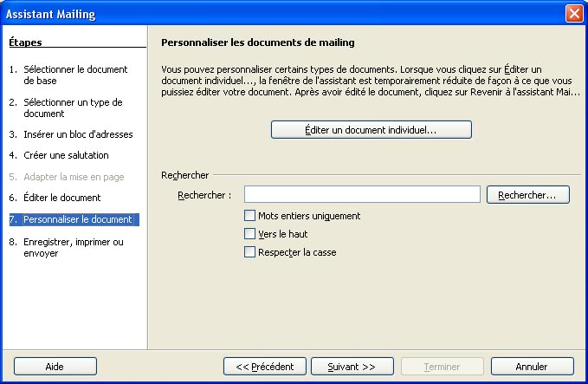The image size is (588, 384).
Task: Toggle Respecter la casse option
Action: click(250, 252)
